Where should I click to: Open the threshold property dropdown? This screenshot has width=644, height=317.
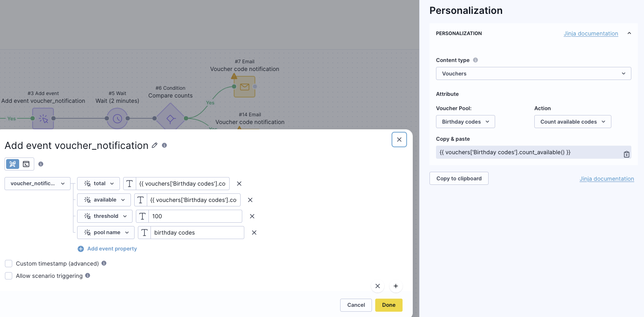105,216
